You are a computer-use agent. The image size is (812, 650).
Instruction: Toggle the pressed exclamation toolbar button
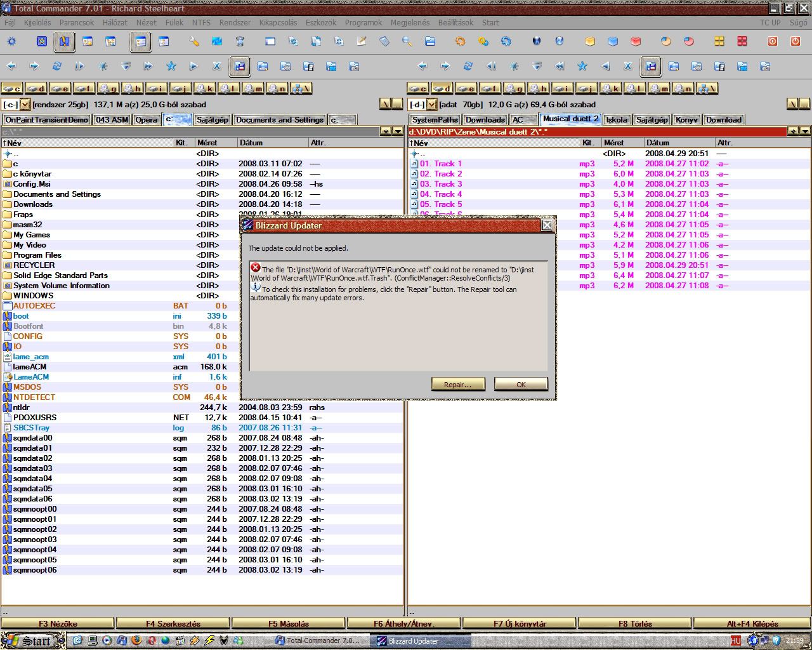(x=65, y=42)
